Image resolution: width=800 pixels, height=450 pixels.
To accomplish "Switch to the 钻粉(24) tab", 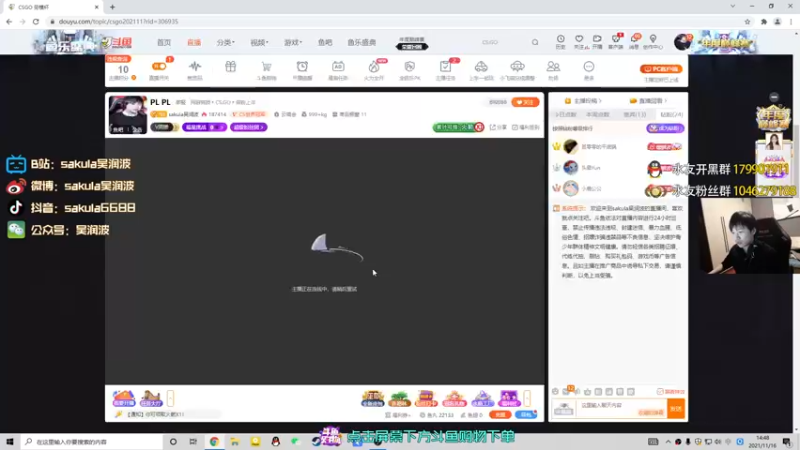I will [671, 115].
